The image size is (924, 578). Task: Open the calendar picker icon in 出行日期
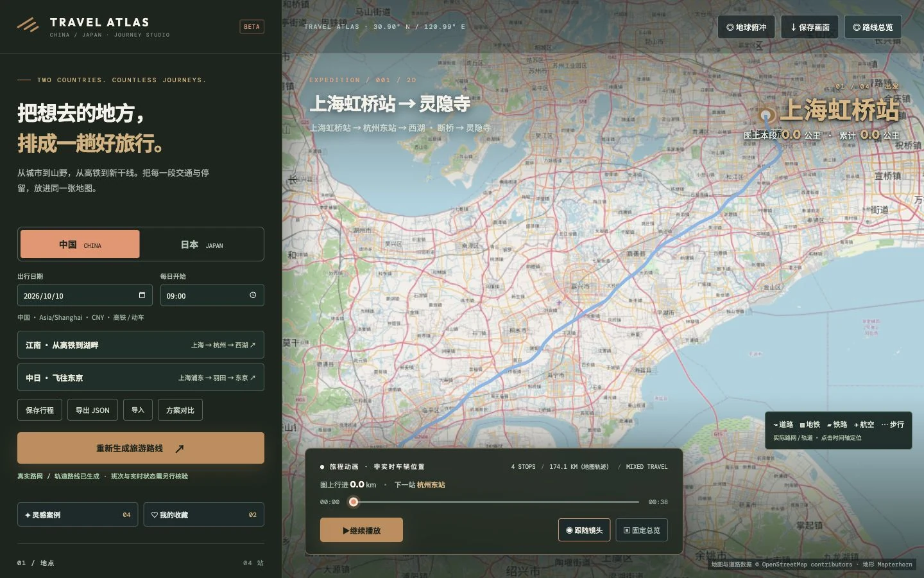coord(142,295)
